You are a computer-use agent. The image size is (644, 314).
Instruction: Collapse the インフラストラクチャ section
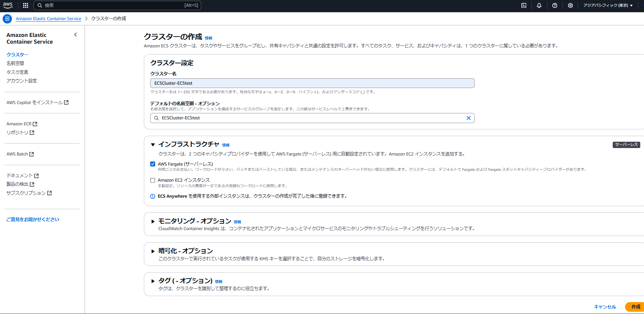pyautogui.click(x=153, y=145)
